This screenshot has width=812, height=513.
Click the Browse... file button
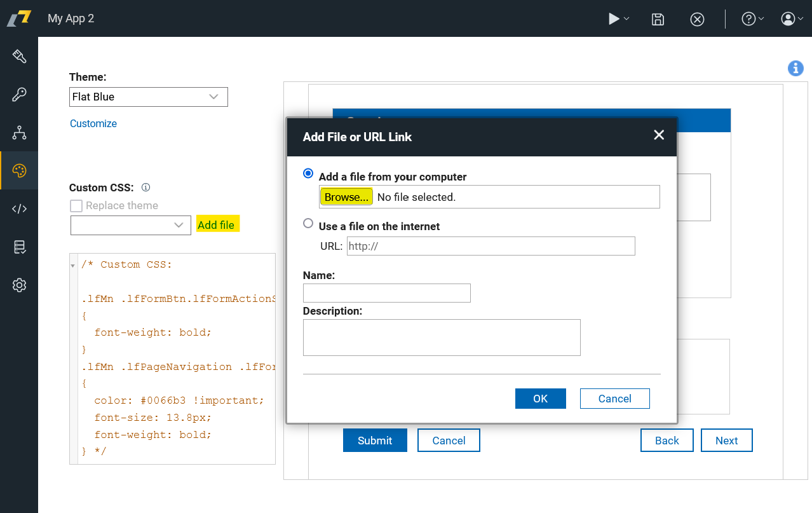pyautogui.click(x=346, y=197)
